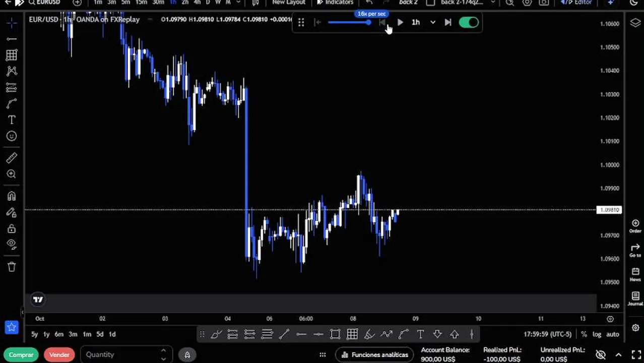Toggle dark mode moon icon
Viewport: 644px width, 363px height.
click(x=633, y=3)
